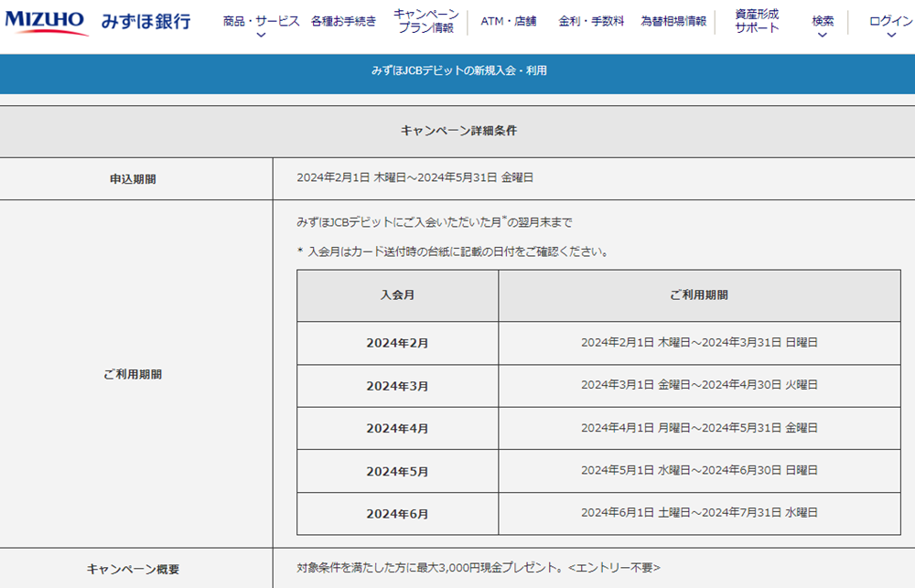Select cell 2024年4月
Viewport: 915px width, 588px height.
click(x=397, y=428)
